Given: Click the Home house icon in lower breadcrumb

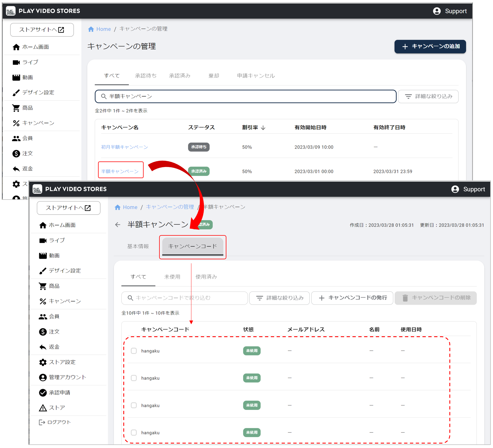Looking at the screenshot, I should coord(118,207).
